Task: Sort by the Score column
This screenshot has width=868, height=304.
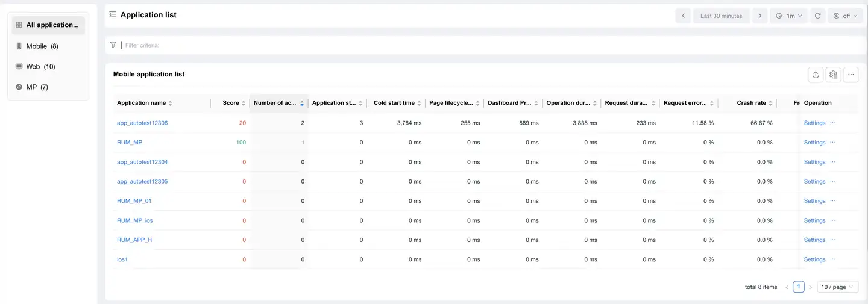Action: point(243,103)
